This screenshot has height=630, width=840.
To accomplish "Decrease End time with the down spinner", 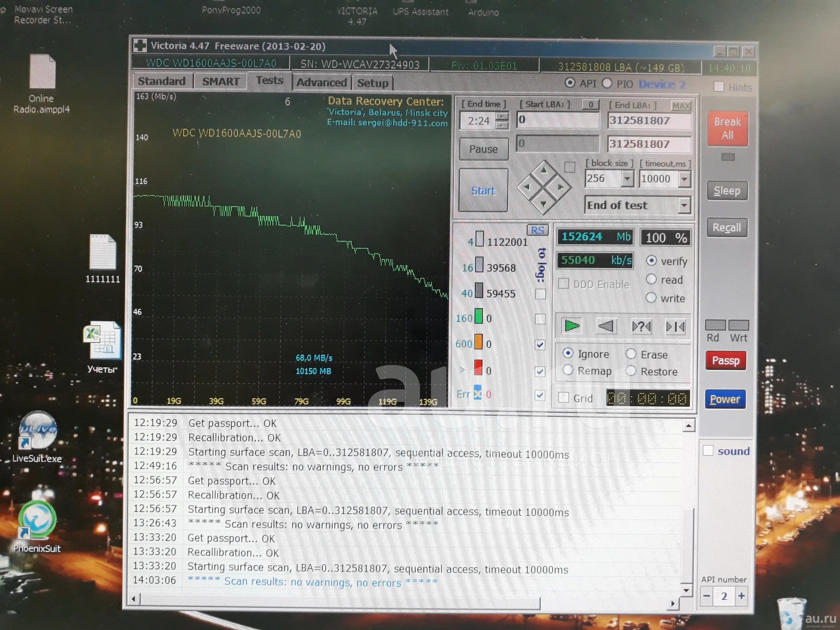I will (502, 125).
